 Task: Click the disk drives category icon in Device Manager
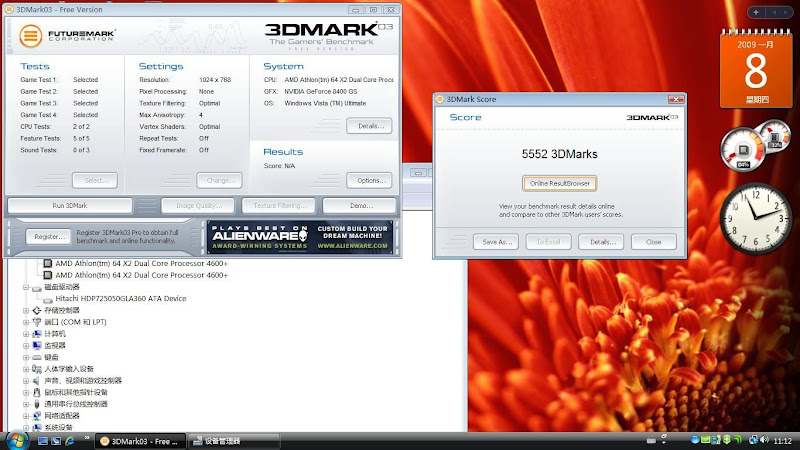tap(37, 287)
